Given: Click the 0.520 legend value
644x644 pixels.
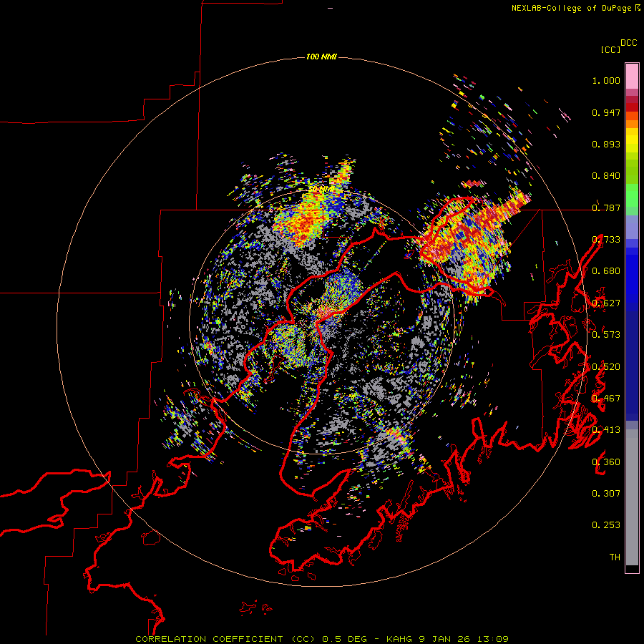Looking at the screenshot, I should (x=606, y=367).
